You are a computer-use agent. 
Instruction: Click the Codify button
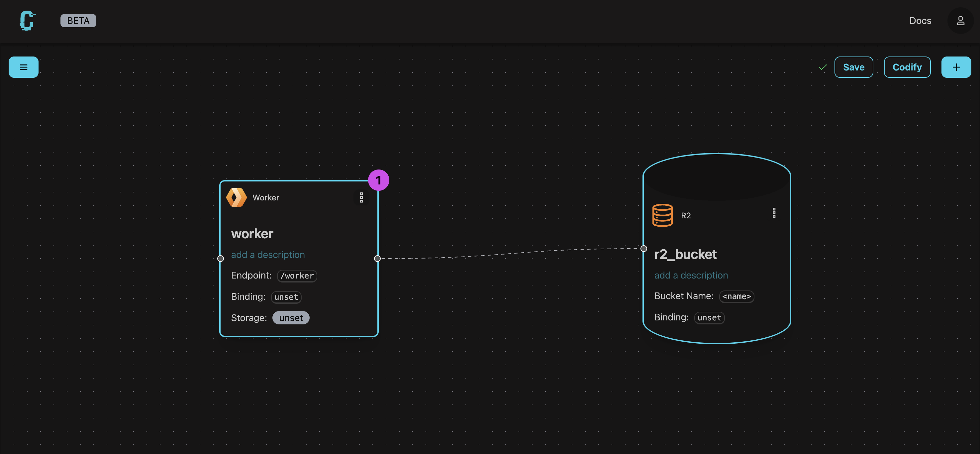click(907, 67)
